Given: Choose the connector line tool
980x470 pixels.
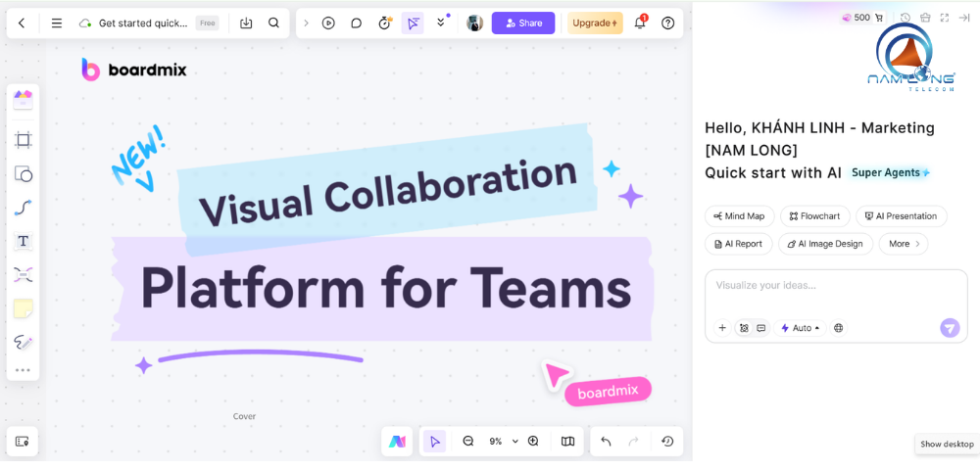Looking at the screenshot, I should [24, 208].
